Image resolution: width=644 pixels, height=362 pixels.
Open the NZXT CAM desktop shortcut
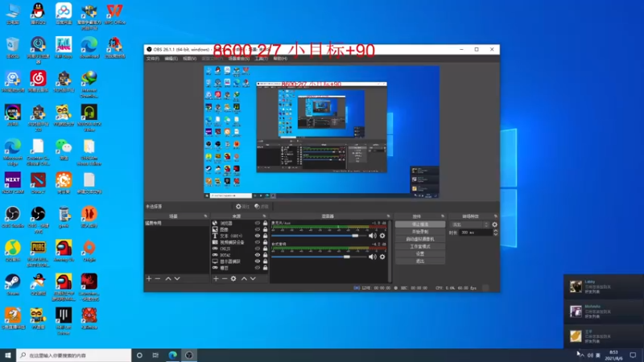(x=13, y=183)
